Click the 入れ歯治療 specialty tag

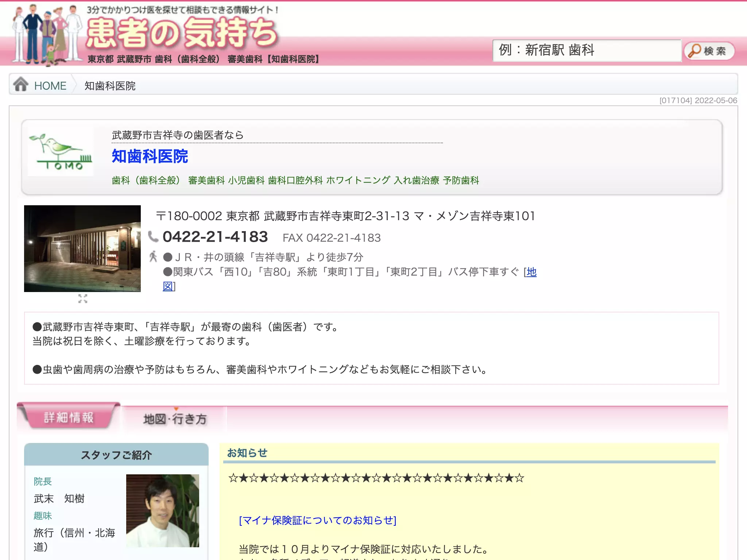coord(417,180)
